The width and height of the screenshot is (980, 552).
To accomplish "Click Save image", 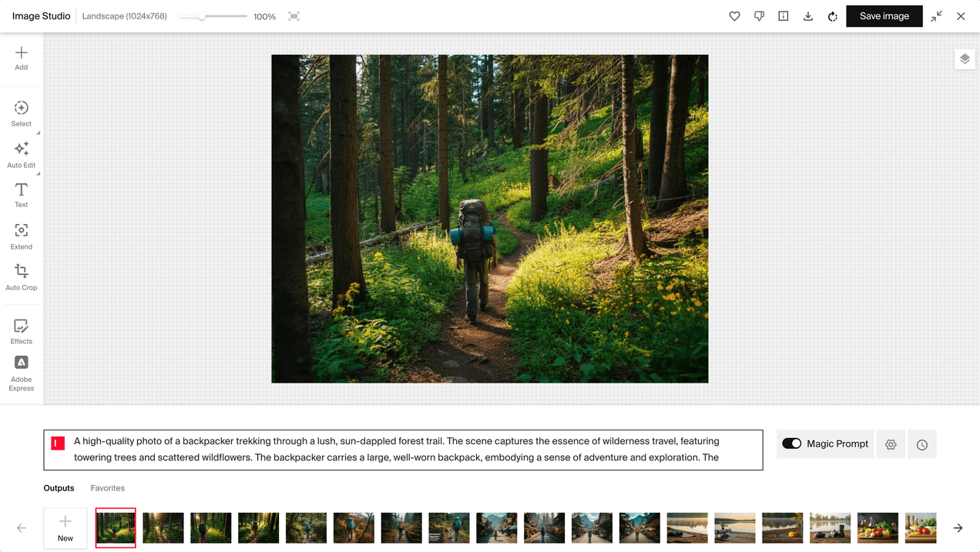I will tap(884, 15).
